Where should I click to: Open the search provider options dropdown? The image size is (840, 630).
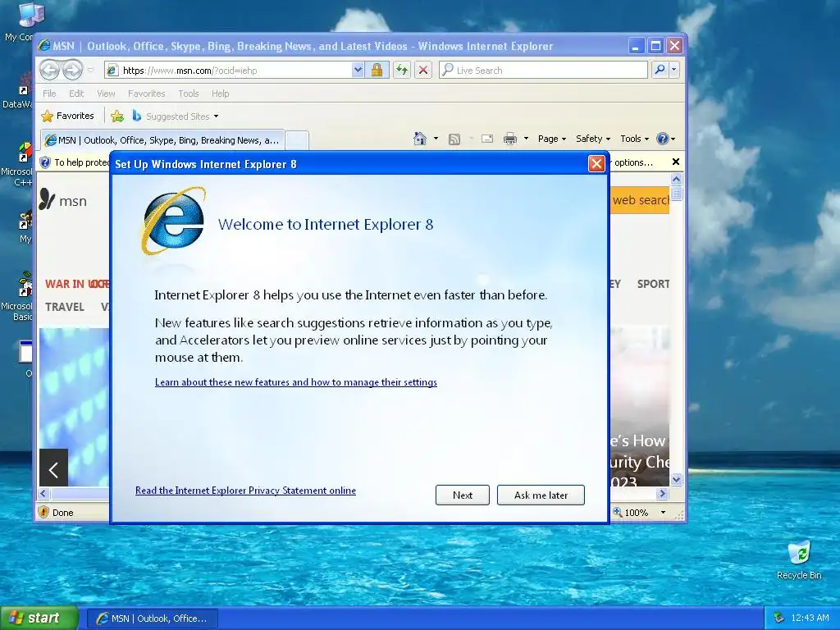[674, 70]
